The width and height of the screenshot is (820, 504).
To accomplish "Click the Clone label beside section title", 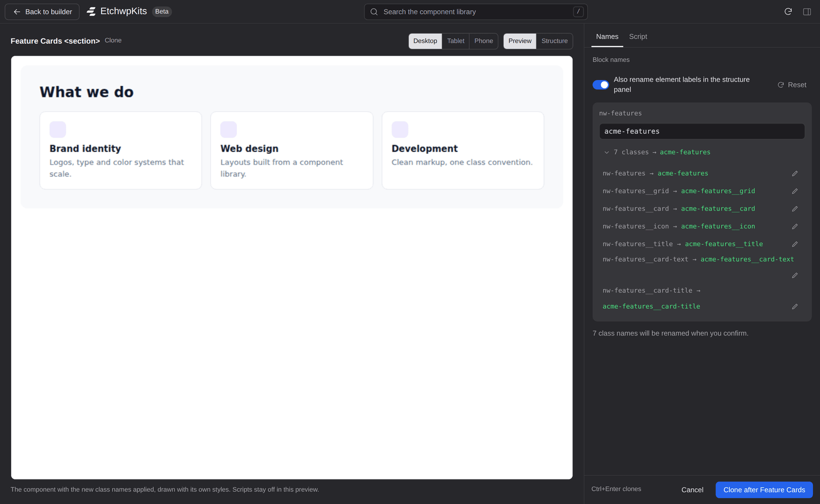I will pos(113,40).
